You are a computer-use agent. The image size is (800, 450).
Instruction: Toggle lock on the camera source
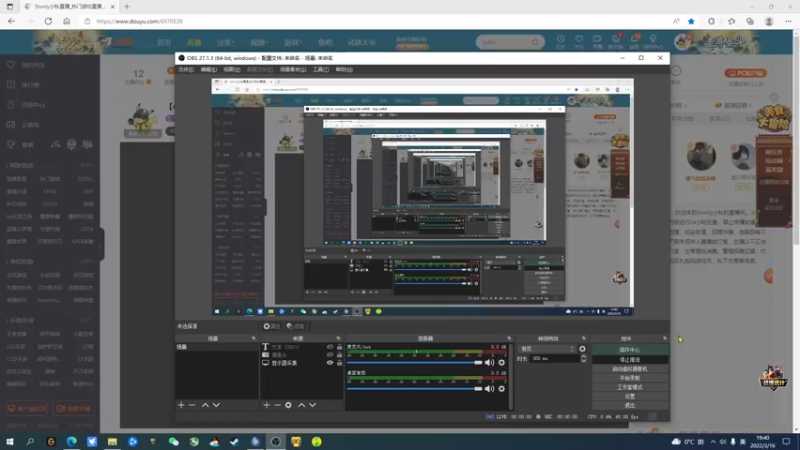pyautogui.click(x=339, y=355)
